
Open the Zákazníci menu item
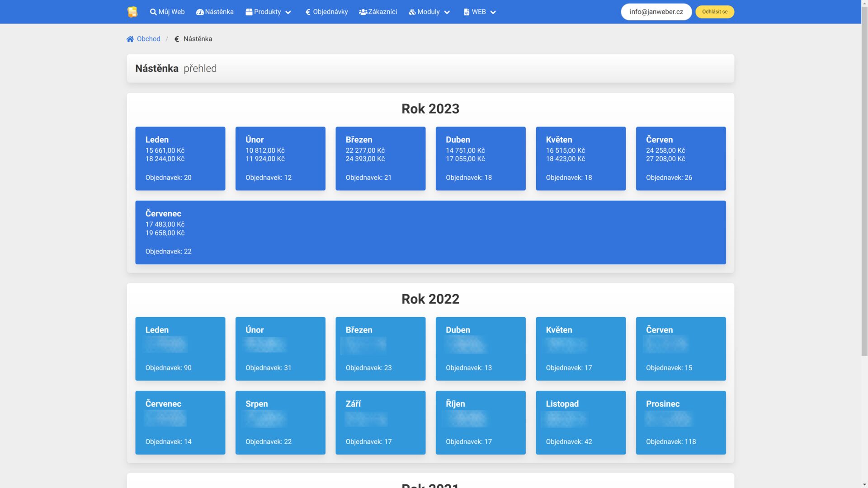(382, 12)
